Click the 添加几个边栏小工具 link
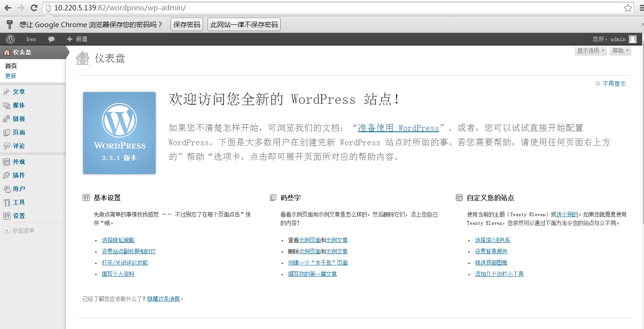 500,274
